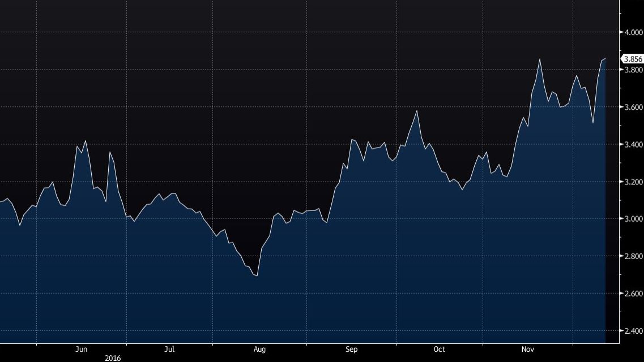Click the Oct month label
This screenshot has height=362, width=644.
440,350
